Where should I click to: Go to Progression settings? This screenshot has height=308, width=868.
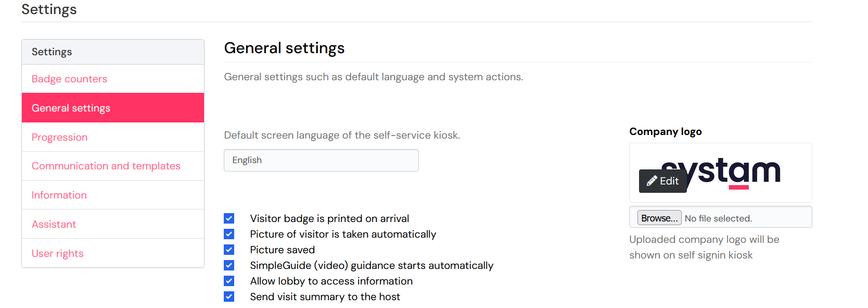click(x=59, y=137)
